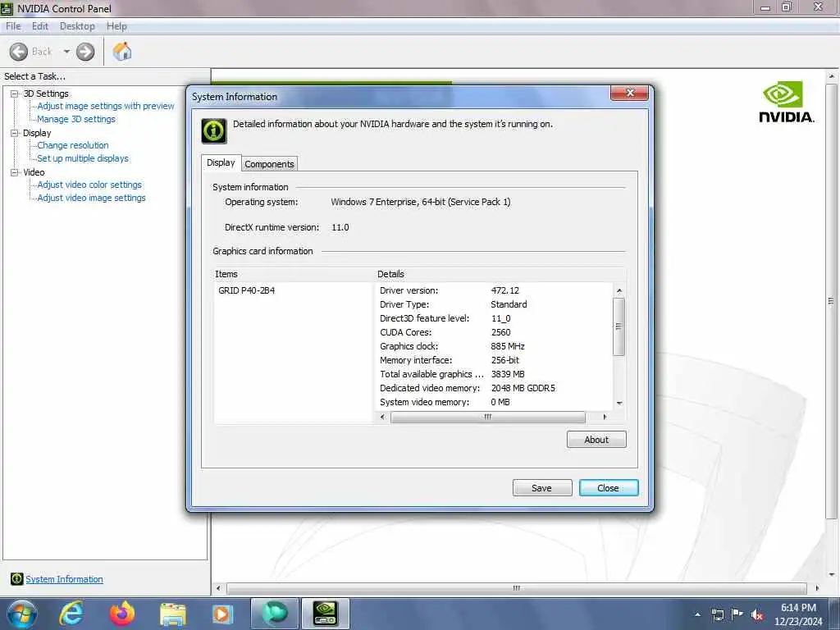Screen dimensions: 840x630
Task: Open the File menu
Action: [x=13, y=26]
